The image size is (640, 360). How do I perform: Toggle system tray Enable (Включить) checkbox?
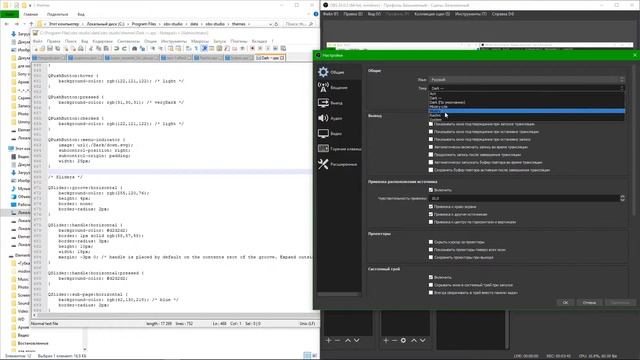[431, 277]
